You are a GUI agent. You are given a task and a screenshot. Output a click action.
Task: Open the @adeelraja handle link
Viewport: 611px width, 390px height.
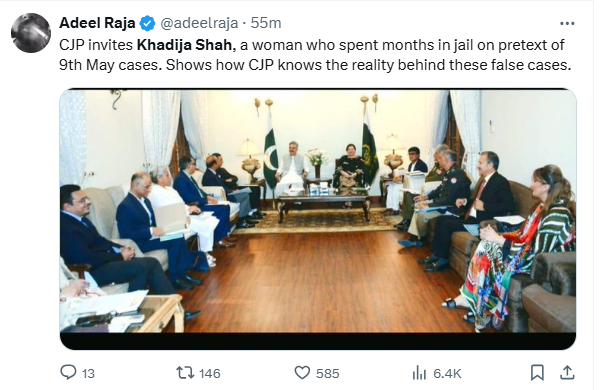[x=199, y=23]
